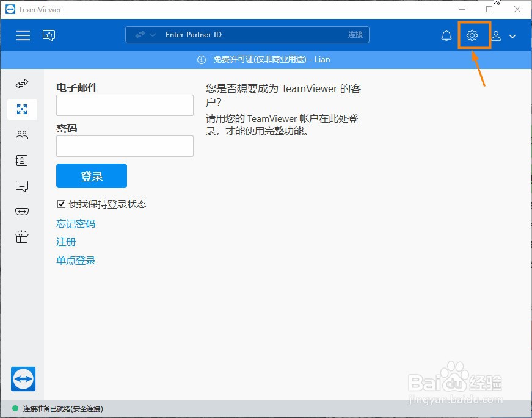Click the feedback thumbs-up icon
Viewport: 532px width, 418px height.
click(x=49, y=35)
